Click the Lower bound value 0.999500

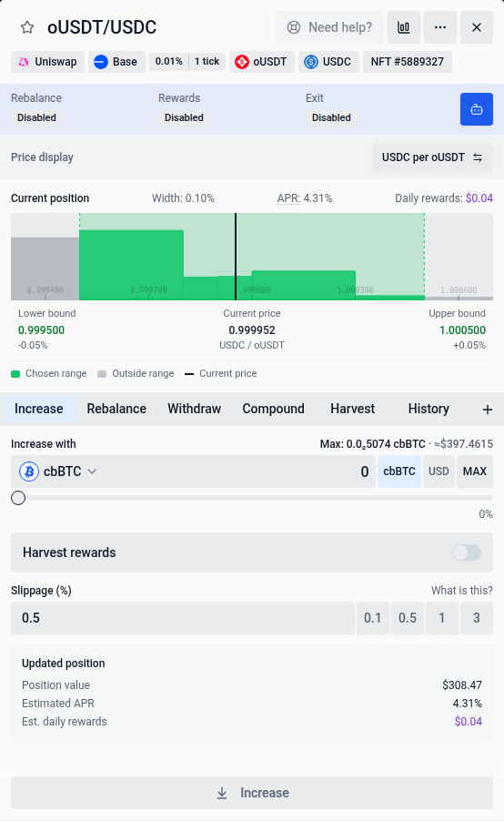tap(41, 330)
